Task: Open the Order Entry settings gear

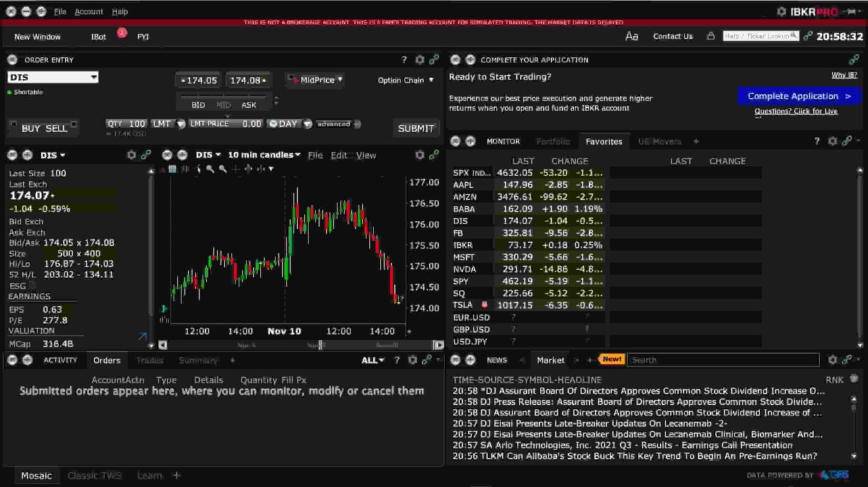Action: 420,59
